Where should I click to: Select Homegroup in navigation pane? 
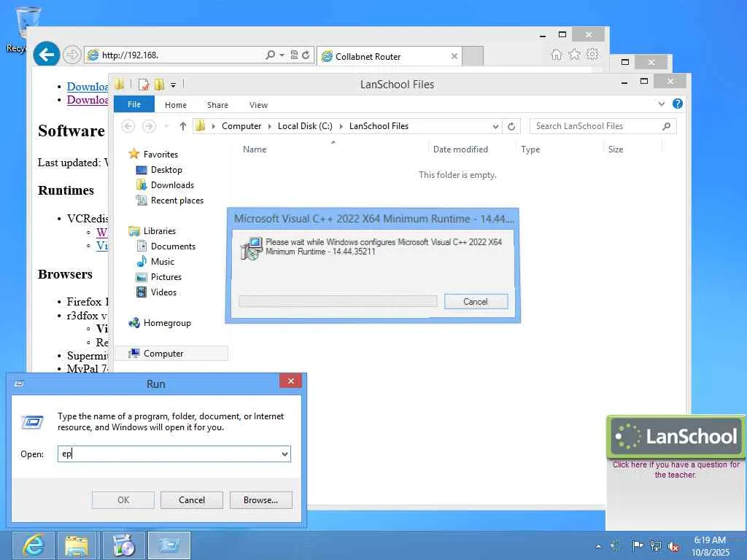(x=167, y=323)
